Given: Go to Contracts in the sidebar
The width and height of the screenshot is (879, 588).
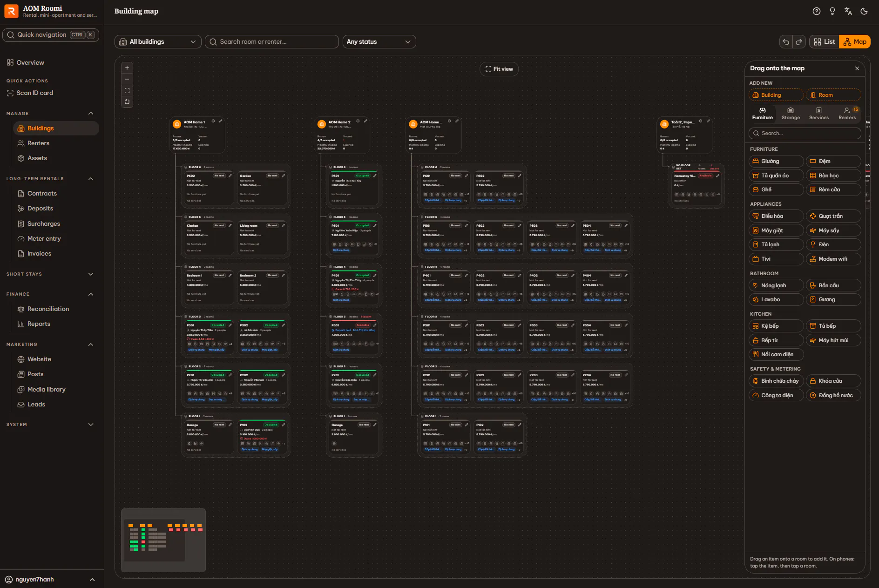Looking at the screenshot, I should pos(42,194).
